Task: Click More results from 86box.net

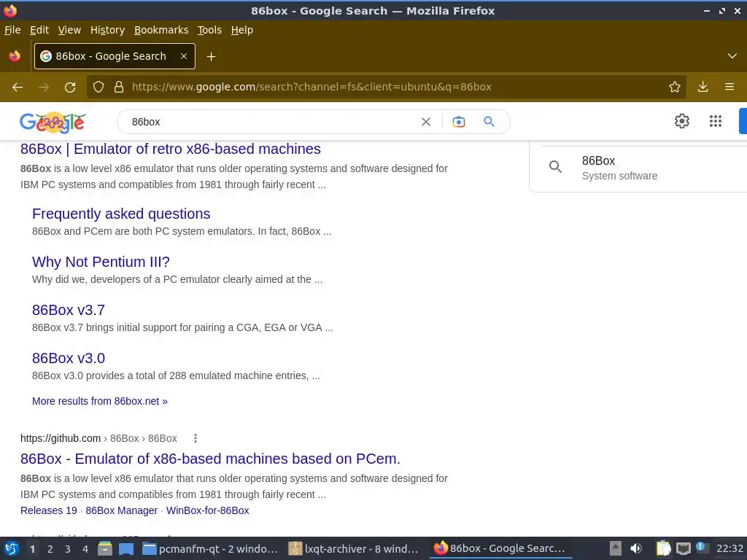Action: (99, 402)
